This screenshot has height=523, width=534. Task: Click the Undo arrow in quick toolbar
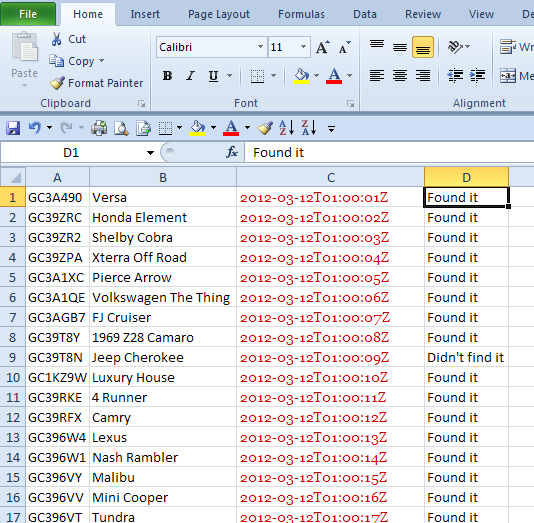35,128
